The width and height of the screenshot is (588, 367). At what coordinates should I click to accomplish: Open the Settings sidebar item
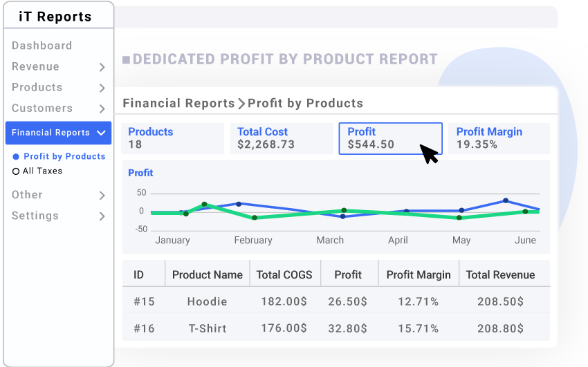[x=35, y=216]
